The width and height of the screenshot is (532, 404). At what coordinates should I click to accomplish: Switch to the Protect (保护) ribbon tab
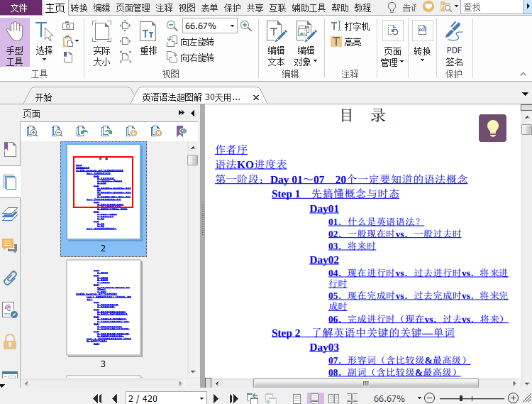coord(233,8)
